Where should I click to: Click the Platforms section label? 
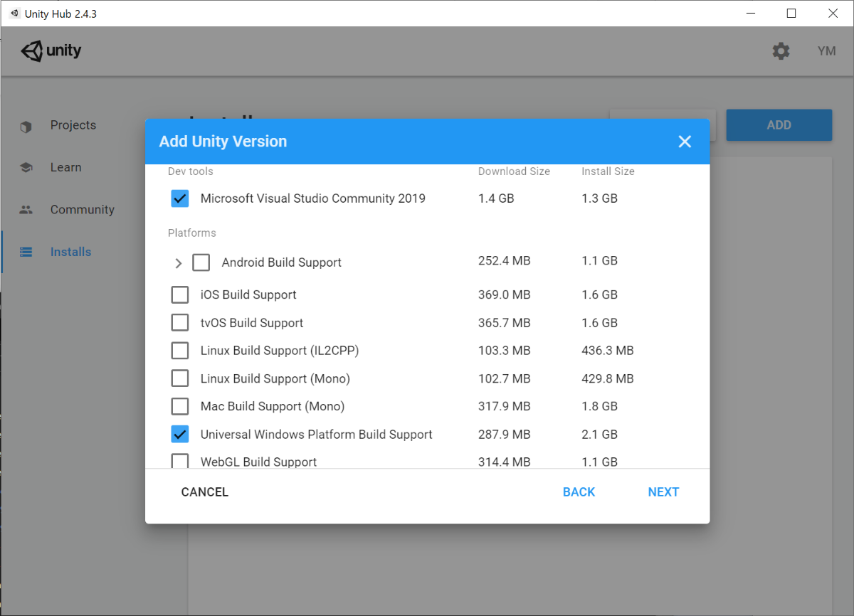pyautogui.click(x=192, y=233)
